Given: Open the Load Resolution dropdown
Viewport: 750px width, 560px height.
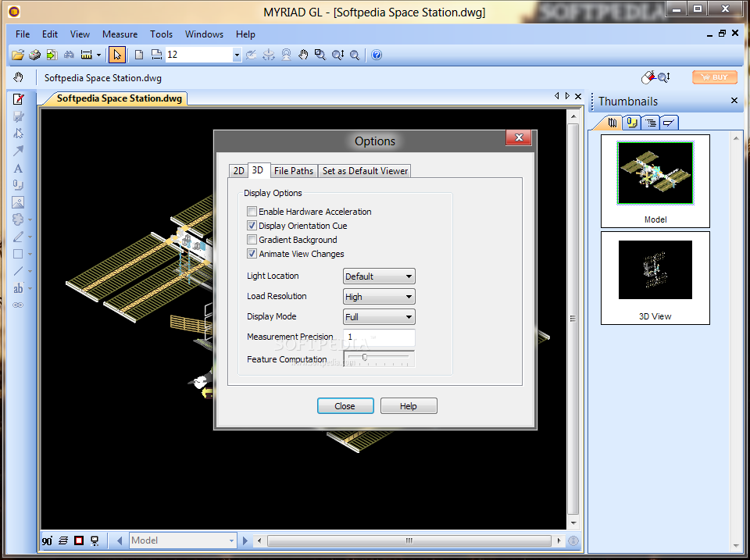Looking at the screenshot, I should (379, 297).
